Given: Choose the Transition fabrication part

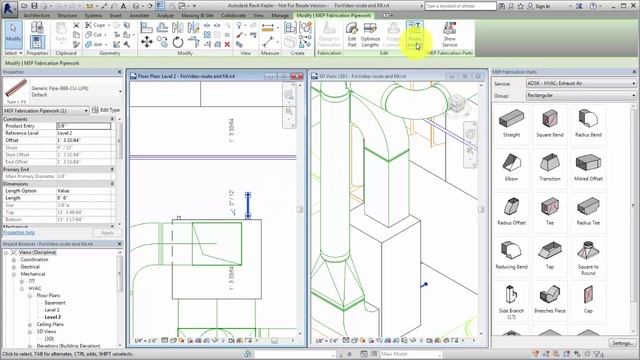Looking at the screenshot, I should (x=550, y=168).
